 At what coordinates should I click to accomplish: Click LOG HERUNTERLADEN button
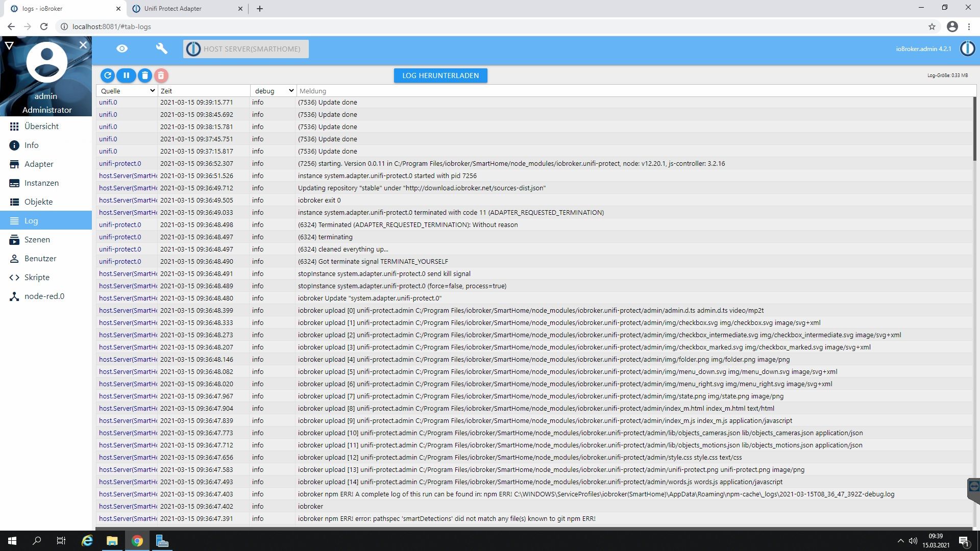click(440, 76)
